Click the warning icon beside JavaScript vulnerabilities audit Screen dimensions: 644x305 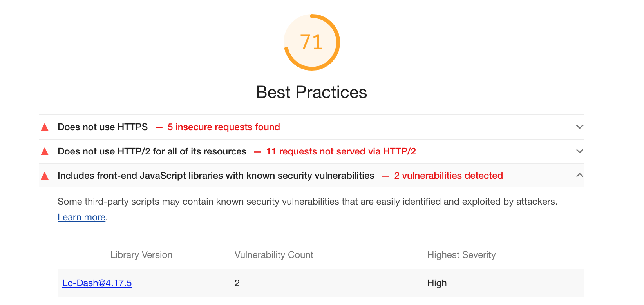pyautogui.click(x=45, y=175)
